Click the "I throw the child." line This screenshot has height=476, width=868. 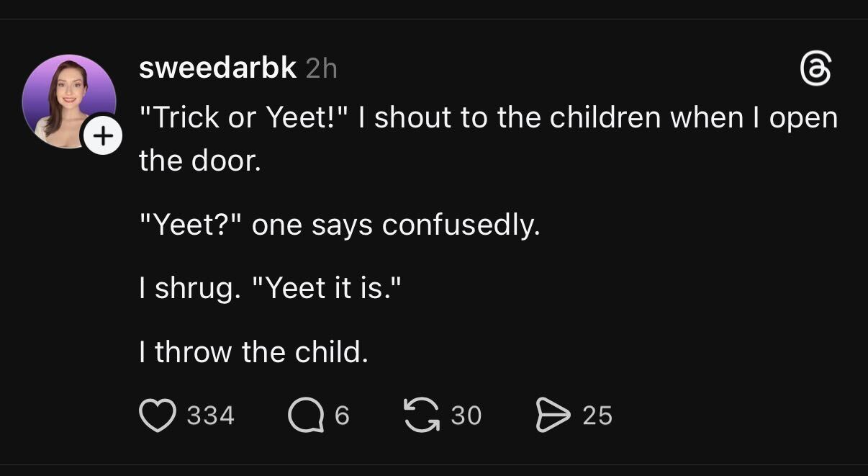(x=253, y=352)
